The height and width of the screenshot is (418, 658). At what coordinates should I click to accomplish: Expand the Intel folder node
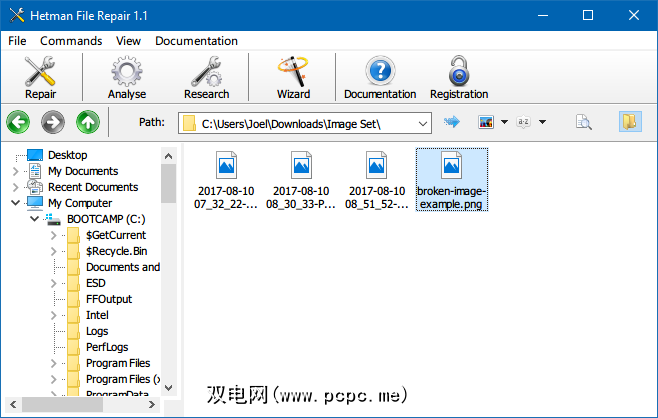coord(53,315)
